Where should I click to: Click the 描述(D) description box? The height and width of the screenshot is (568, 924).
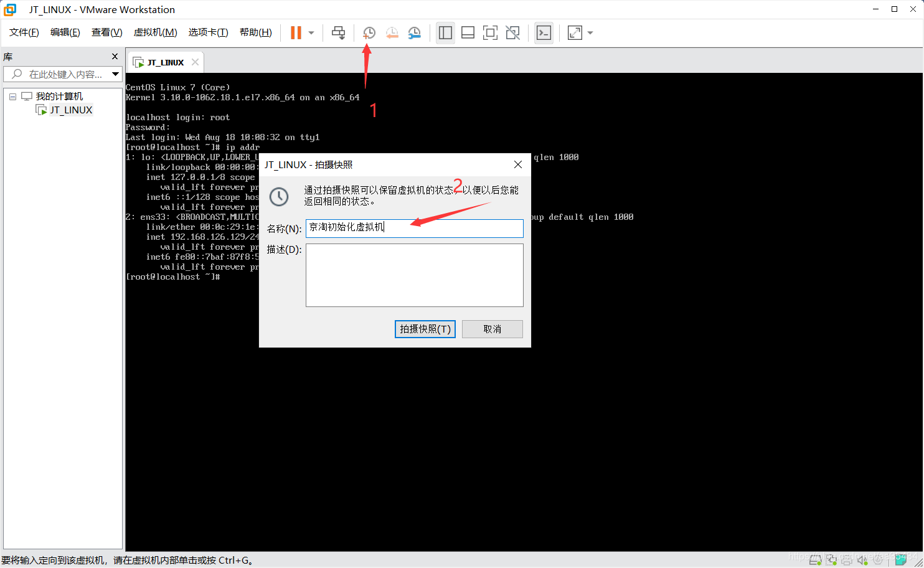[x=415, y=275]
